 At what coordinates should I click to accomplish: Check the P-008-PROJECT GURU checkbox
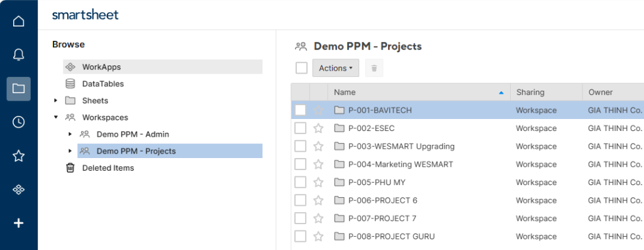tap(301, 236)
